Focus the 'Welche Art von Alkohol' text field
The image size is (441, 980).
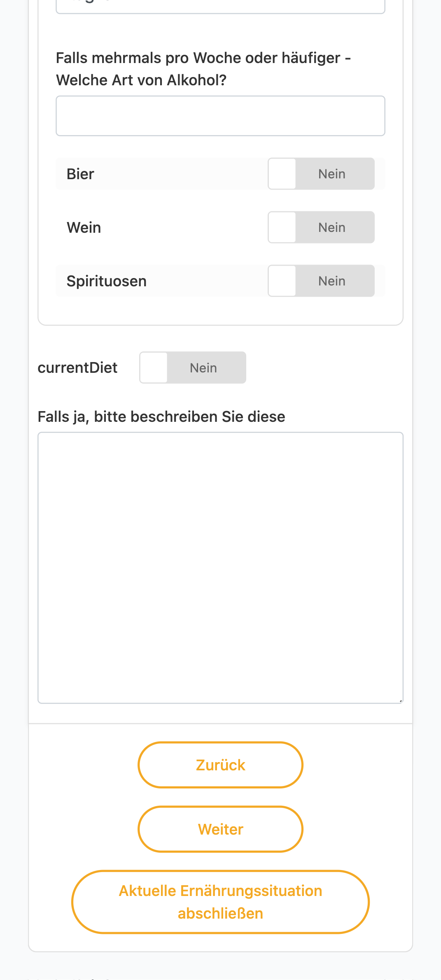[x=220, y=116]
